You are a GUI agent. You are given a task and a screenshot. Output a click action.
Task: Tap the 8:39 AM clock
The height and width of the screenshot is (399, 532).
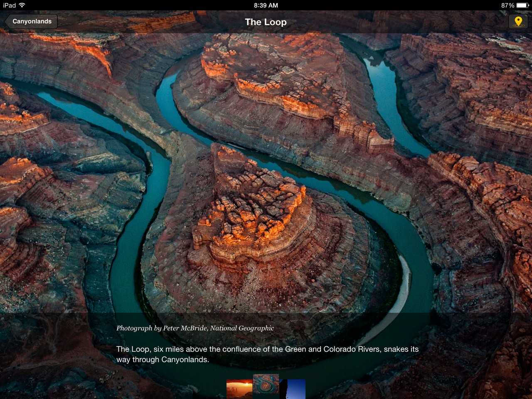[266, 5]
